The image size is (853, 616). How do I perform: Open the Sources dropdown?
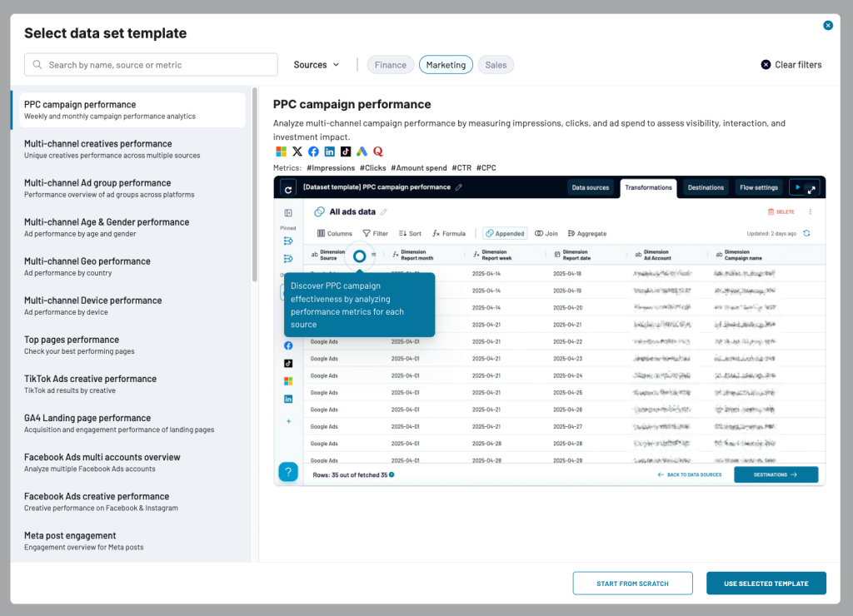click(315, 63)
